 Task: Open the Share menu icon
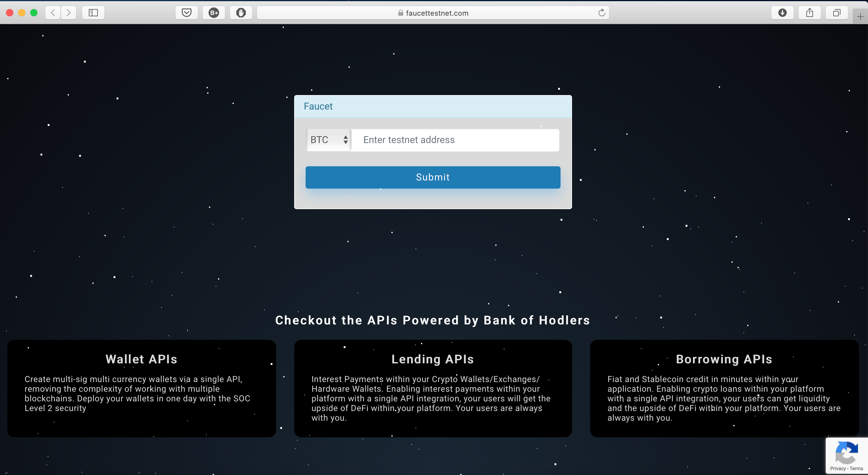tap(809, 13)
